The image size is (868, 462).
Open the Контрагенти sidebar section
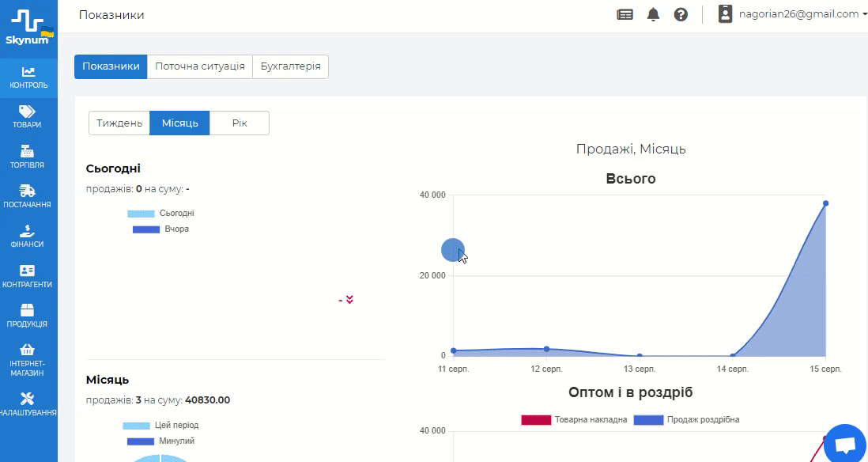click(x=28, y=276)
